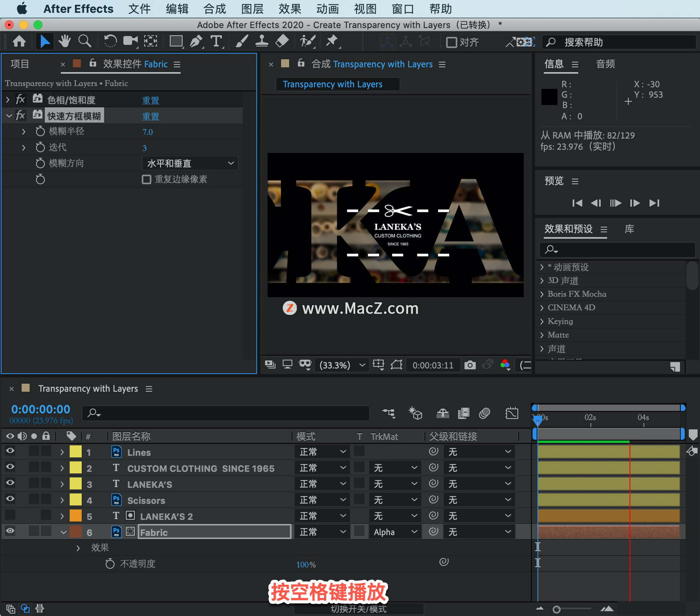The image size is (700, 616).
Task: Hide the Fabric layer eye toggle
Action: tap(10, 531)
